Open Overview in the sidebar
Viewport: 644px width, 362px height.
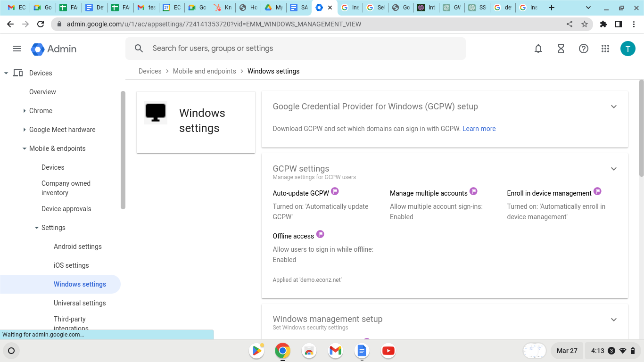[42, 92]
